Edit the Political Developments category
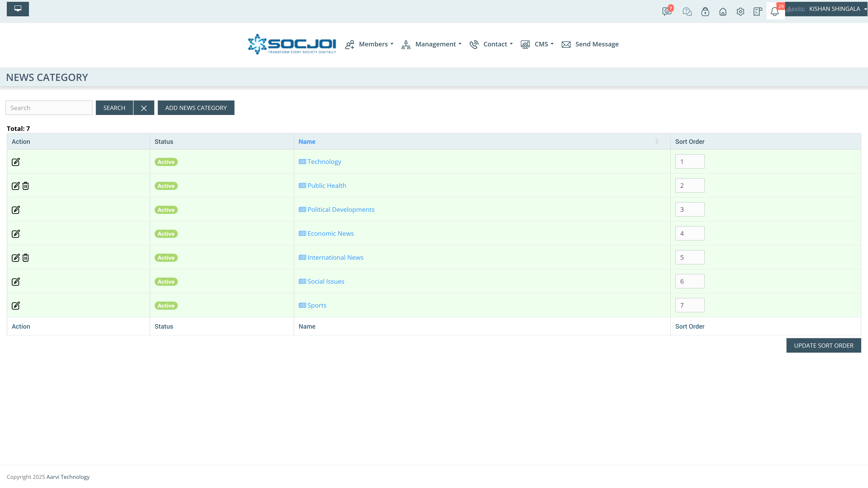The image size is (868, 488). tap(16, 210)
